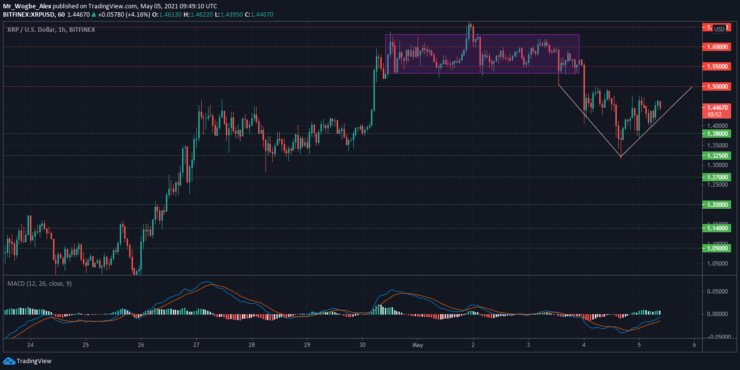Click the 1.05000 grey axis price
The width and height of the screenshot is (740, 370).
716,264
